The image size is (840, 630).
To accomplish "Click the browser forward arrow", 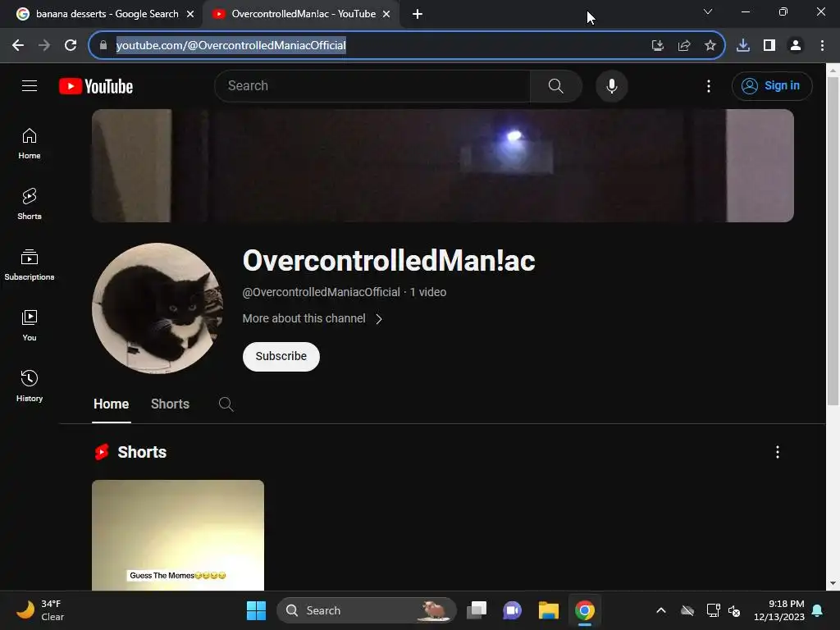I will coord(44,45).
